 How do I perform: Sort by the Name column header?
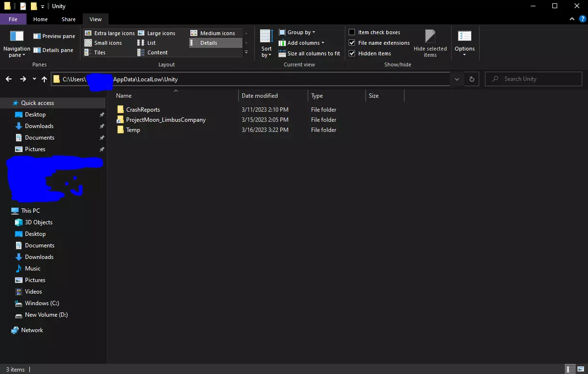pos(176,96)
